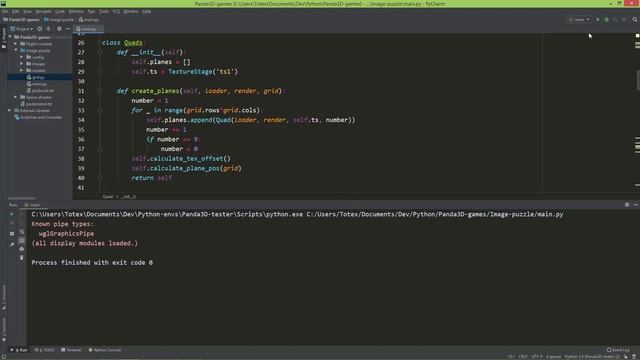
Task: Expand the Flight-combat folder
Action: point(16,44)
